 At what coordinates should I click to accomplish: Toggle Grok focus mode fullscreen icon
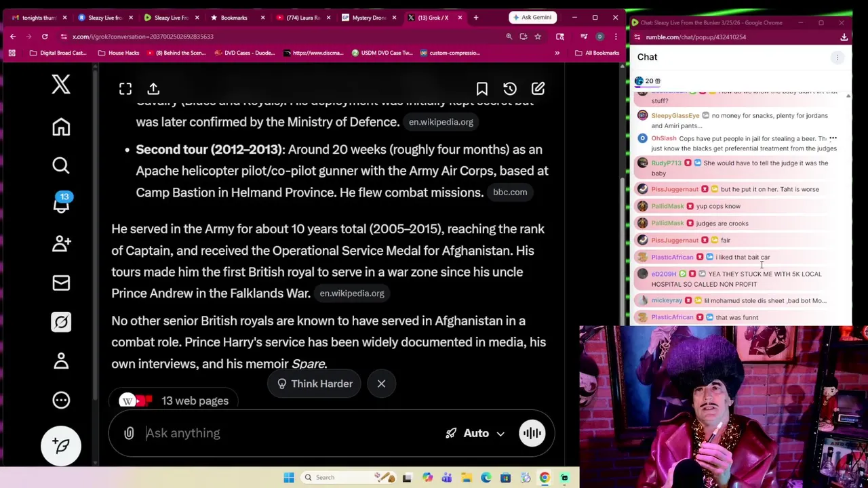pos(125,89)
